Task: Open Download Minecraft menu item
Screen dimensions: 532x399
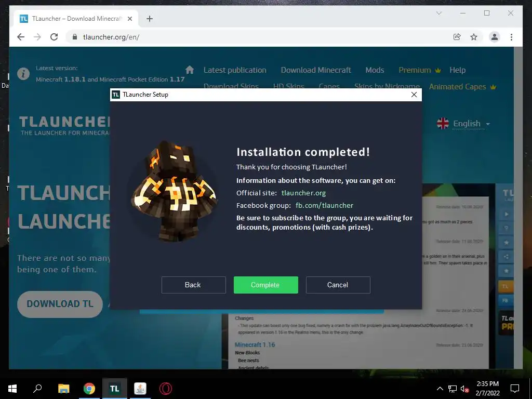Action: pyautogui.click(x=316, y=70)
